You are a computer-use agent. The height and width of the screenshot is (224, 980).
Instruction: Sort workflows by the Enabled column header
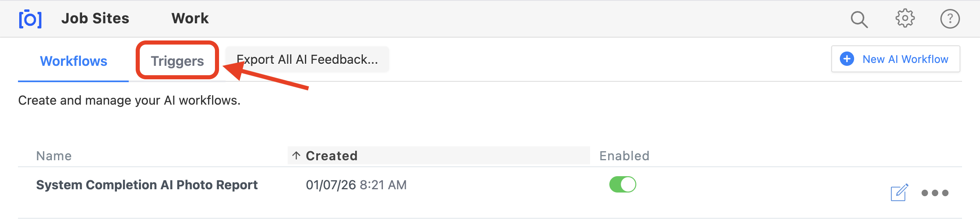pyautogui.click(x=624, y=156)
